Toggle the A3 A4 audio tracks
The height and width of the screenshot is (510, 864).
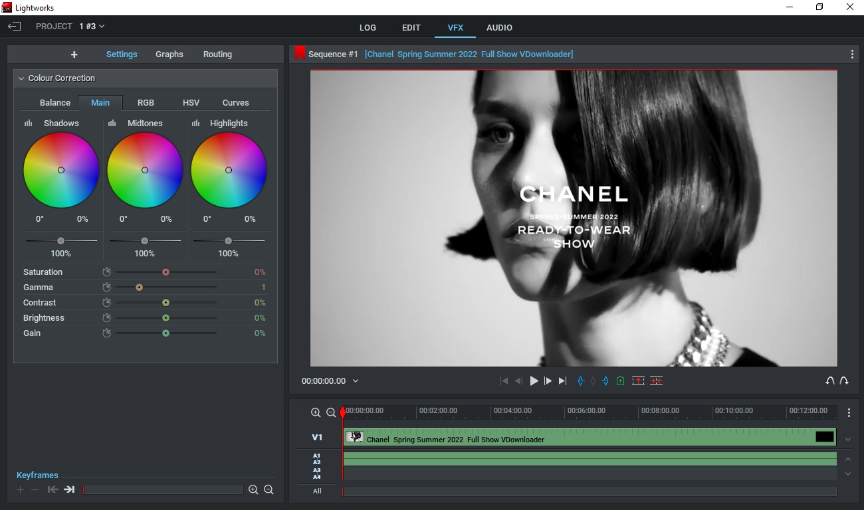click(317, 473)
